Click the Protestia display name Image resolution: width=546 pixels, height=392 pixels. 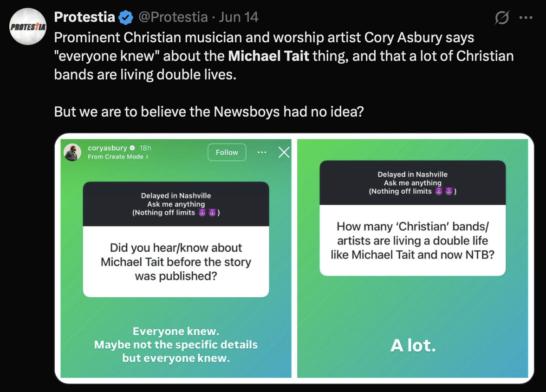tap(84, 17)
